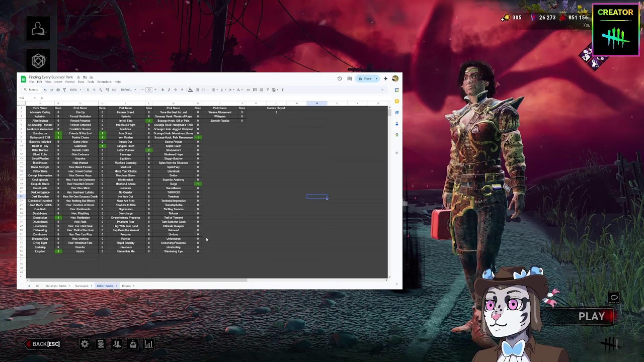The height and width of the screenshot is (362, 644).
Task: Open the game inbox envelope icon
Action: tap(133, 344)
